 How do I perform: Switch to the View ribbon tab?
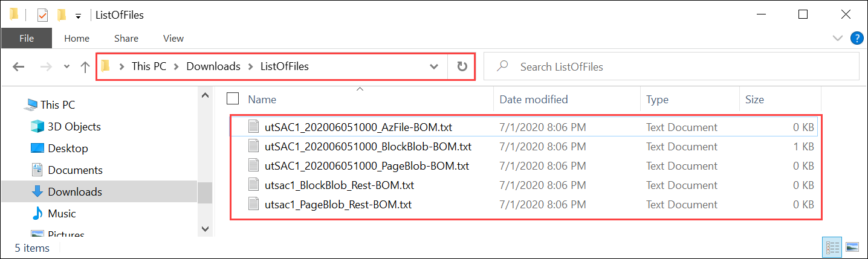[x=173, y=38]
